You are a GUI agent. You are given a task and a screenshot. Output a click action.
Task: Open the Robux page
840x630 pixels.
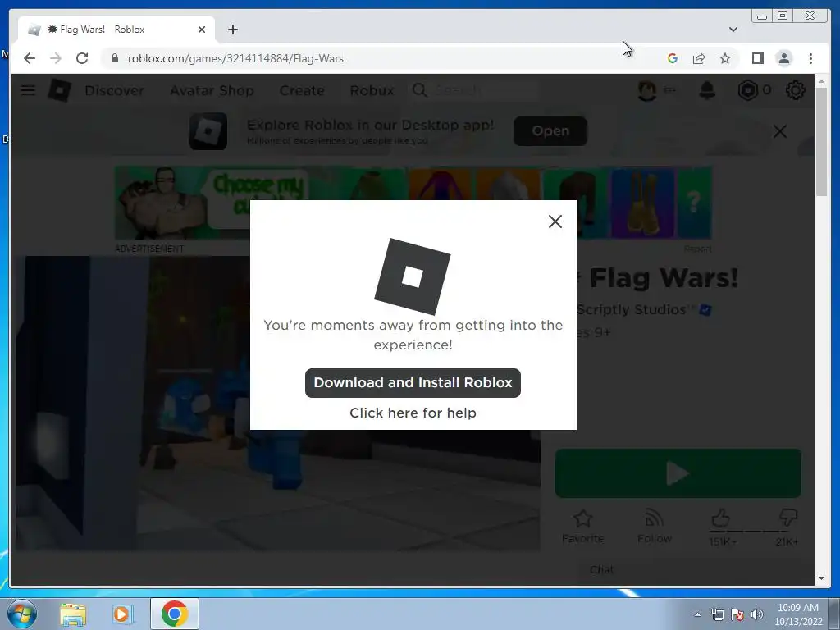(x=372, y=90)
